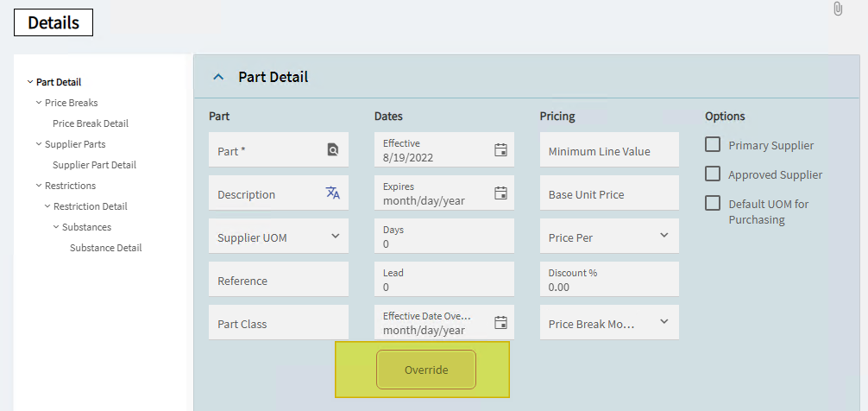Select Price Break Detail in navigation
Viewport: 868px width, 411px height.
(x=91, y=123)
